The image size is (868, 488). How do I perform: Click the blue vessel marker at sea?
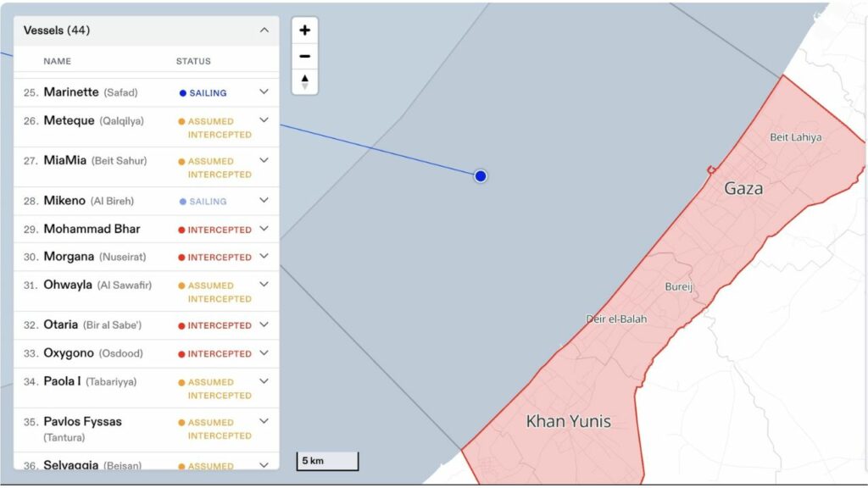point(481,176)
